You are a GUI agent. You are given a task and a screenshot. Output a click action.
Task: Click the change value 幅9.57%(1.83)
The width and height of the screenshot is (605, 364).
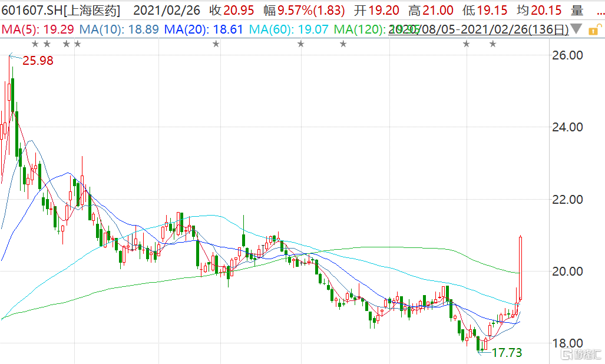305,10
